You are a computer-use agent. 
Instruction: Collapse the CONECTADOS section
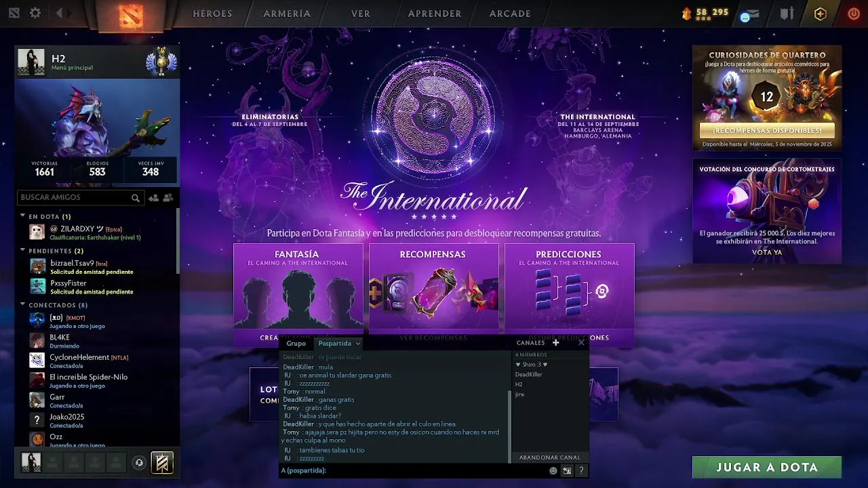[23, 305]
